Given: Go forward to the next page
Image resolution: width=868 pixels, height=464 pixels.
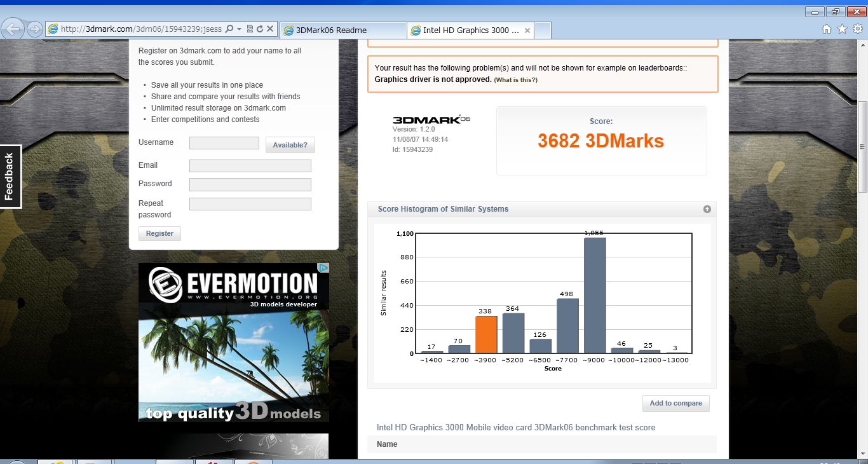Looking at the screenshot, I should tap(34, 29).
